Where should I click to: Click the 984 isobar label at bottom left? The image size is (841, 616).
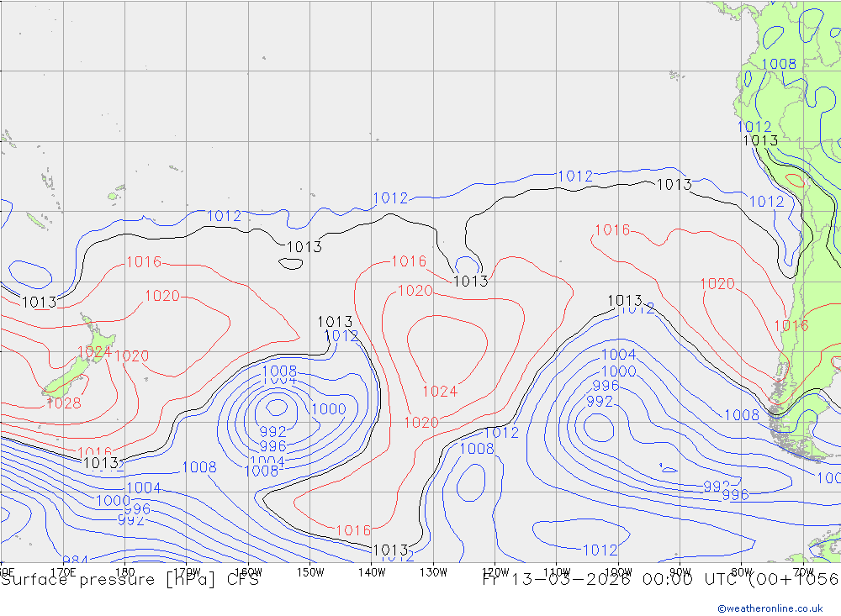[75, 561]
